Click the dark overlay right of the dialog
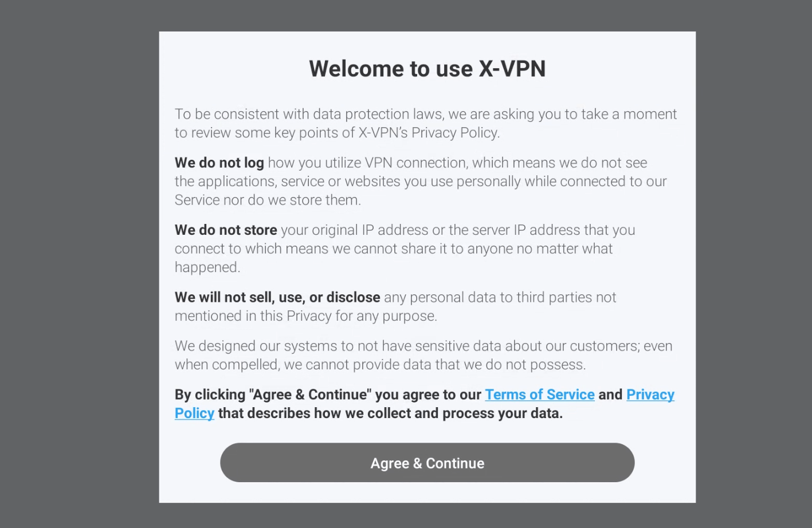The height and width of the screenshot is (528, 812). coord(754,263)
